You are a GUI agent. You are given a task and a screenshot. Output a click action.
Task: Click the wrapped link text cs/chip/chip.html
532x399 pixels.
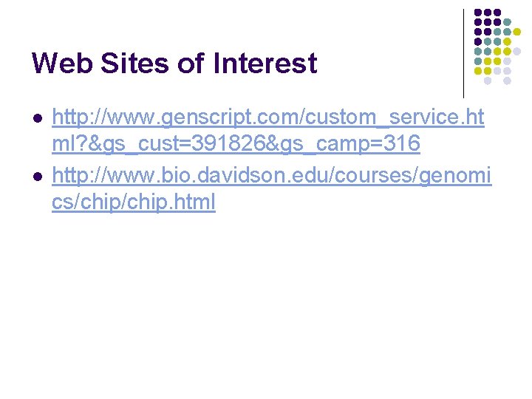click(134, 202)
